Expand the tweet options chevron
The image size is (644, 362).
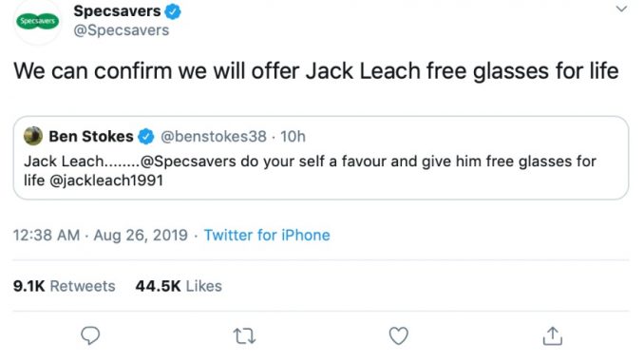[621, 9]
